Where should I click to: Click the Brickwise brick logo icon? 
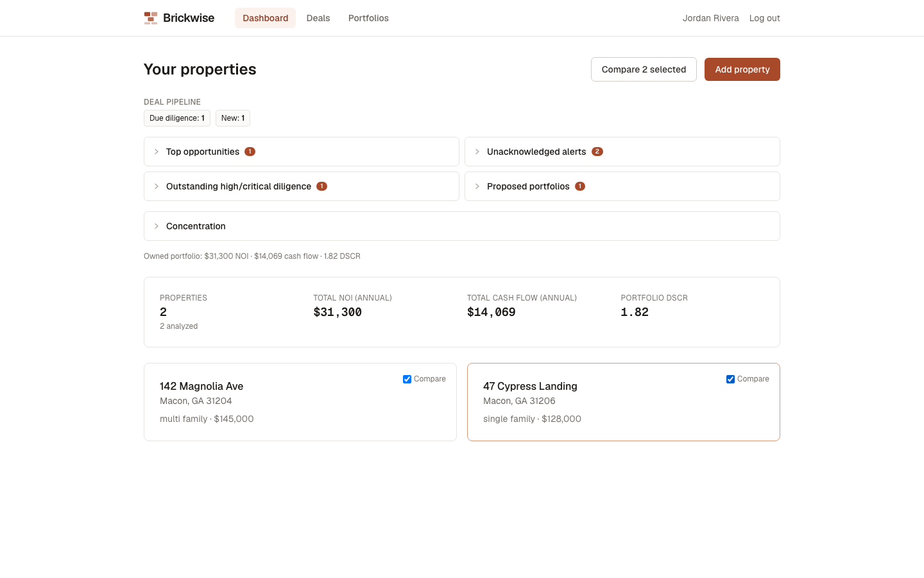click(x=151, y=18)
